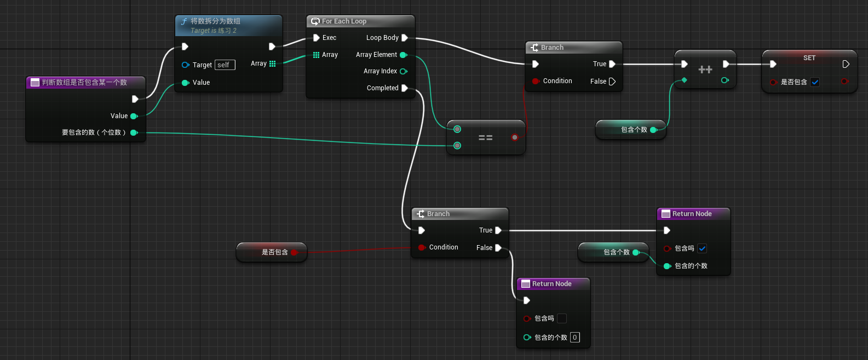
Task: Click the SET node title header
Action: [x=809, y=58]
